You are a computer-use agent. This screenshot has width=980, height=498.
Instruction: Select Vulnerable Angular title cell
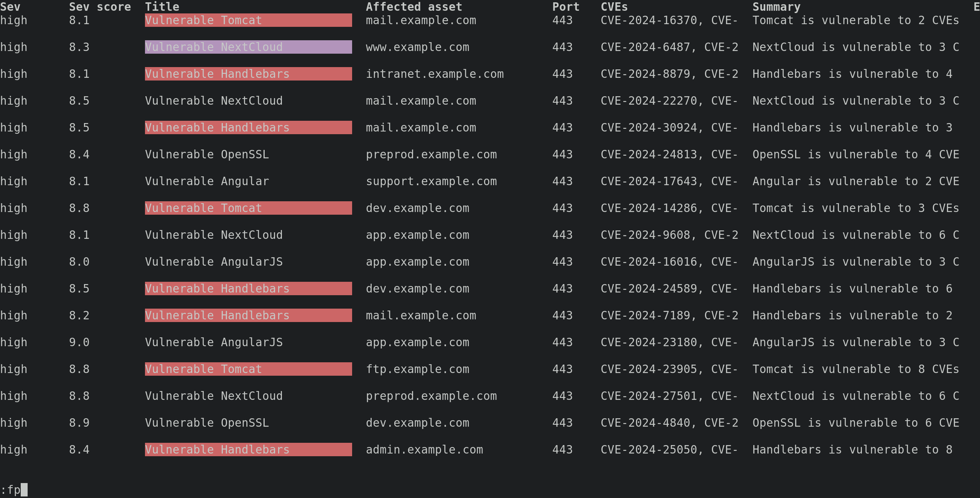[x=207, y=181]
